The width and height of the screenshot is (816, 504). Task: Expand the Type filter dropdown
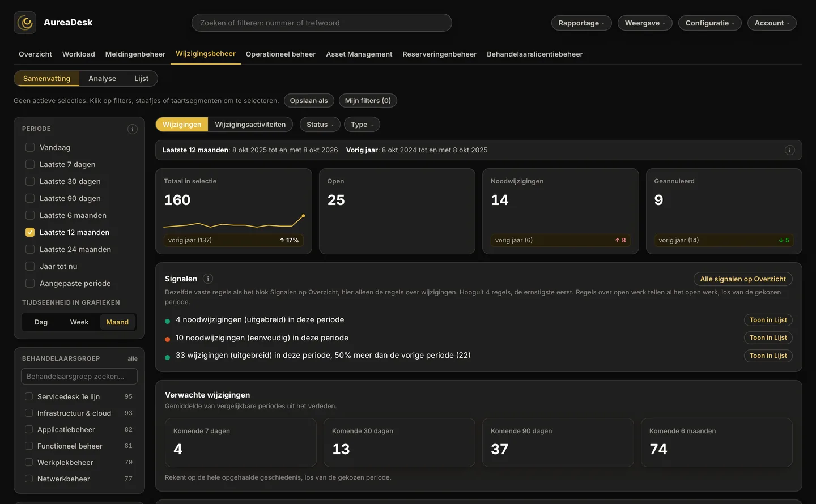point(362,125)
